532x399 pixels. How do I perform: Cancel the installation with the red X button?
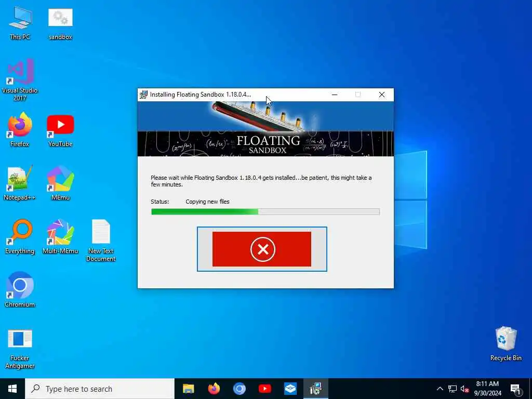tap(262, 249)
